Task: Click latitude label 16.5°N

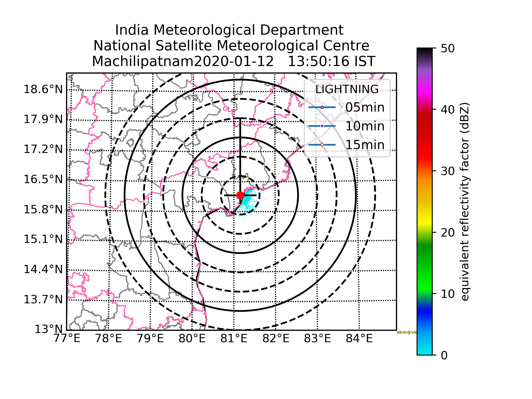Action: 43,180
